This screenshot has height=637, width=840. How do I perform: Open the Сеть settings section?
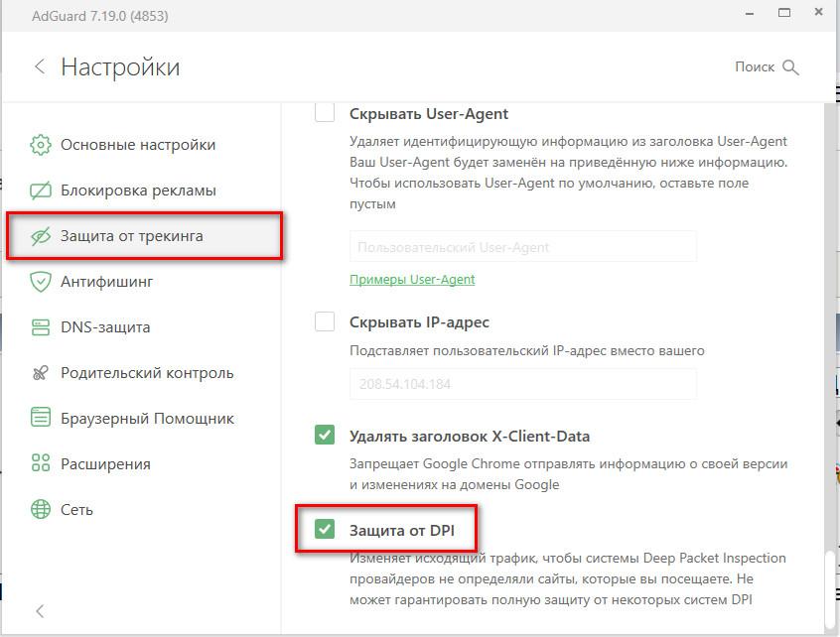tap(76, 510)
